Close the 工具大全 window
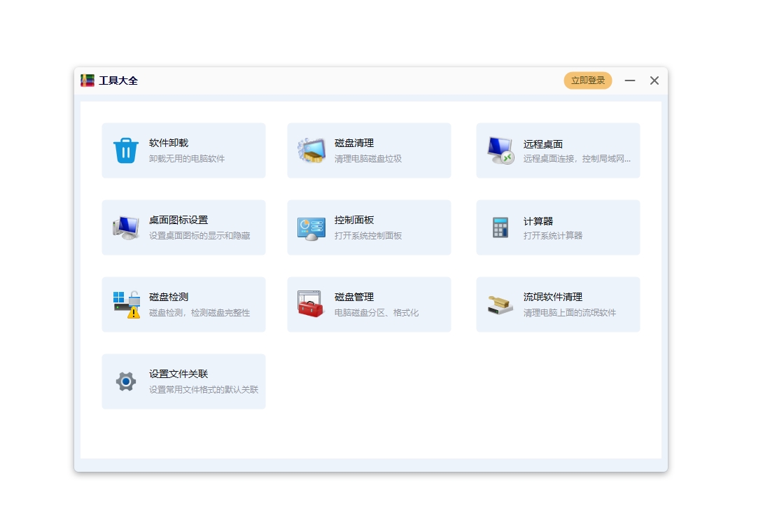This screenshot has width=784, height=532. pyautogui.click(x=654, y=80)
